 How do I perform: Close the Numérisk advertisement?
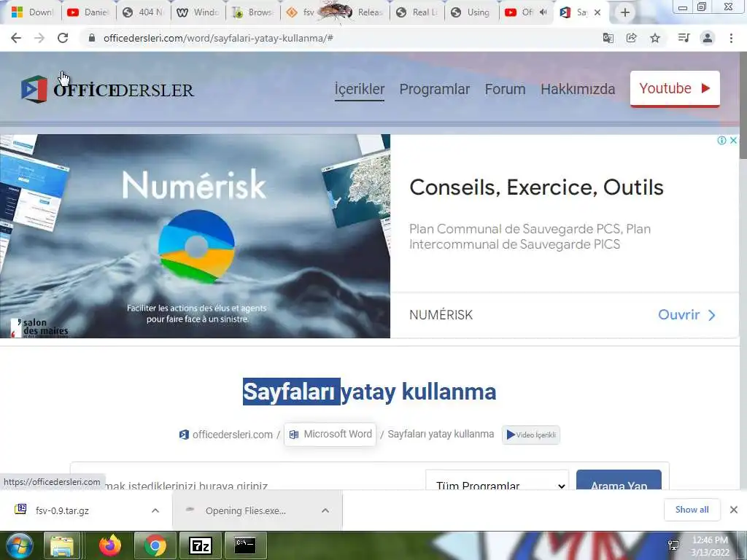(734, 140)
